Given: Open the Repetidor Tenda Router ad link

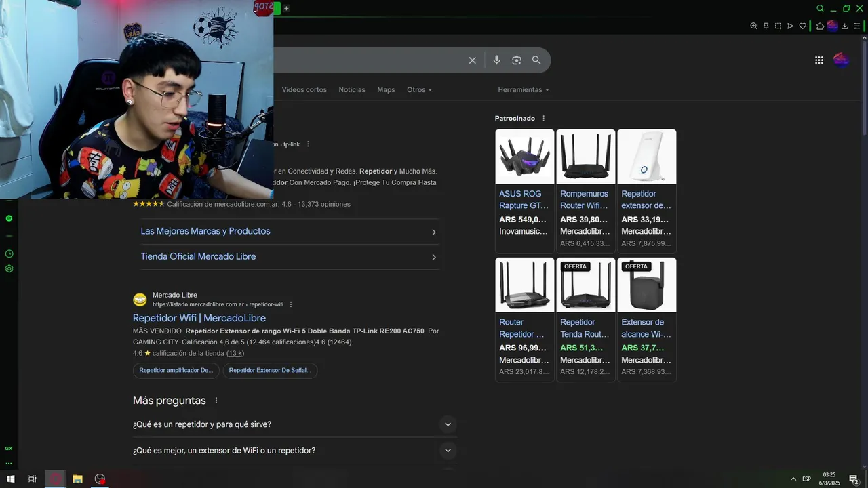Looking at the screenshot, I should (x=584, y=328).
